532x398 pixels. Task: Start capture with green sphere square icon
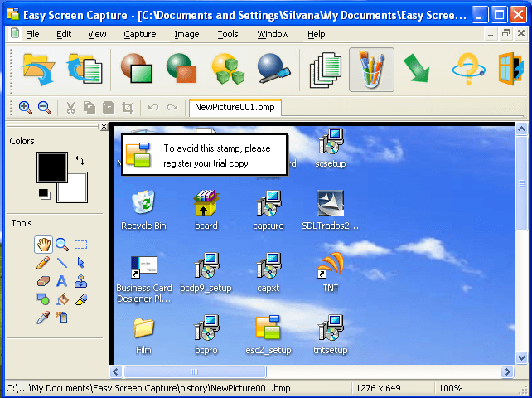(x=181, y=69)
